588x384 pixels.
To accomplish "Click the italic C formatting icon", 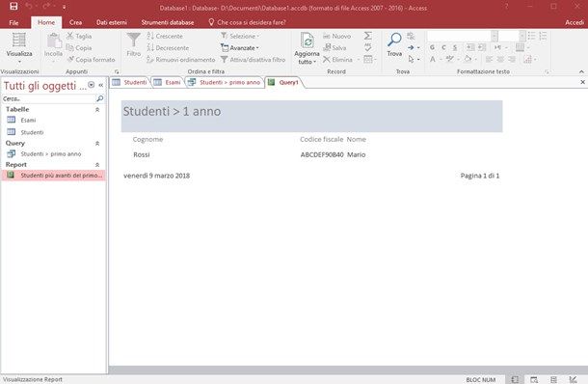I will pyautogui.click(x=443, y=47).
